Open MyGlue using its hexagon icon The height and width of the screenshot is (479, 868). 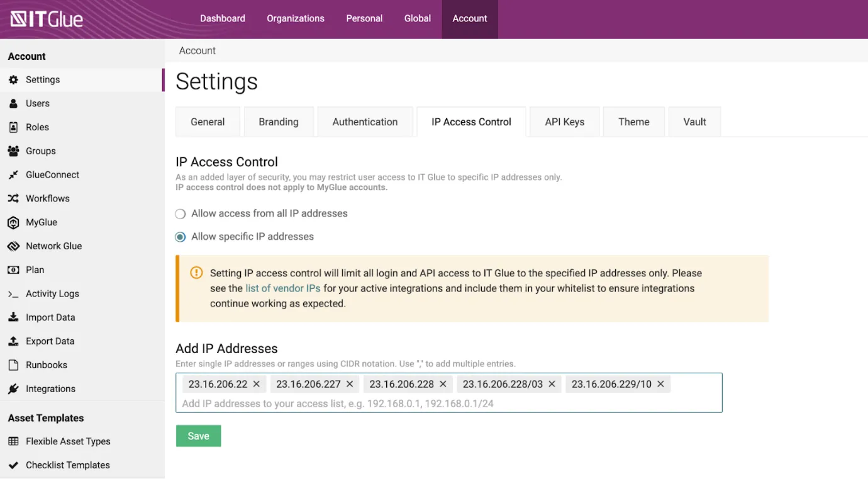[13, 222]
